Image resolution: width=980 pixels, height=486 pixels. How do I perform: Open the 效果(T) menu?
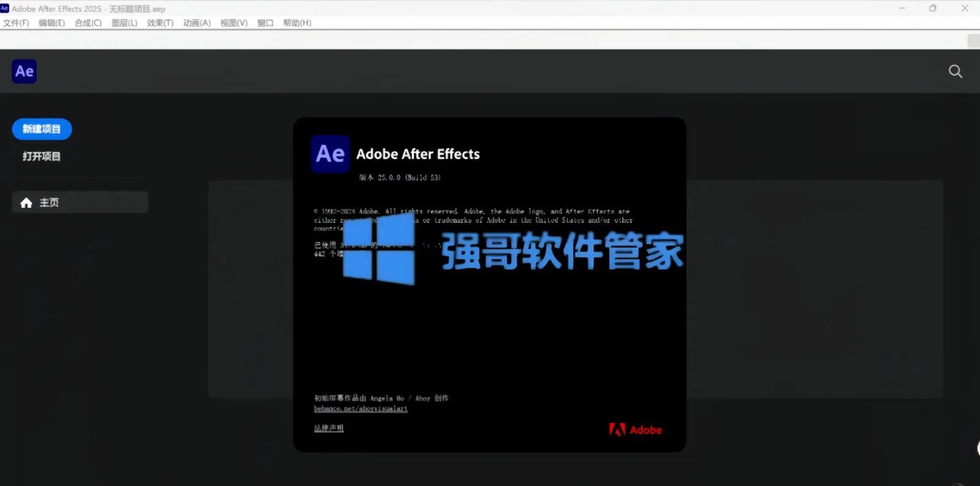point(160,23)
